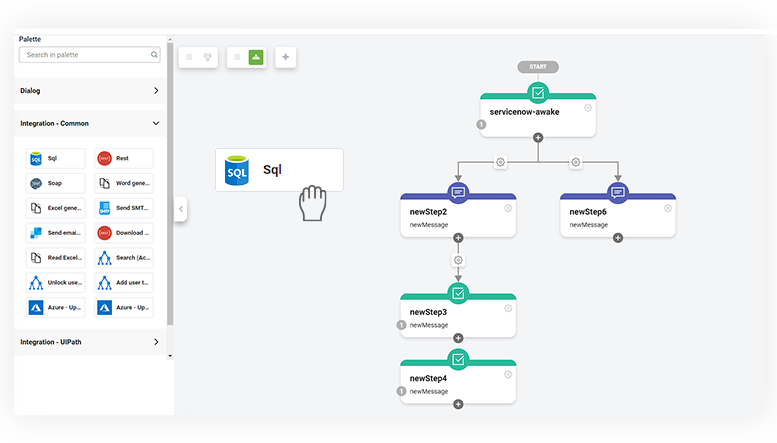Click the message bubble icon atop newStep6
777x443 pixels.
618,192
